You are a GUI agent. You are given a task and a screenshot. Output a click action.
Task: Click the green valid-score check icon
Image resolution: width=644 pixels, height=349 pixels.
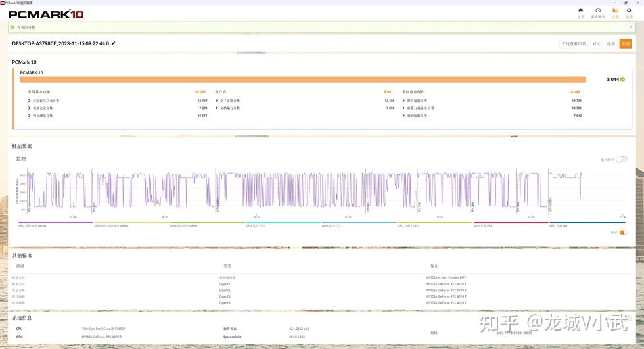(12, 27)
